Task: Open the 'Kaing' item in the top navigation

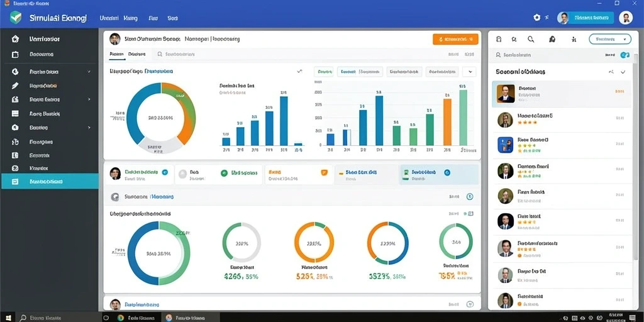Action: coord(131,18)
